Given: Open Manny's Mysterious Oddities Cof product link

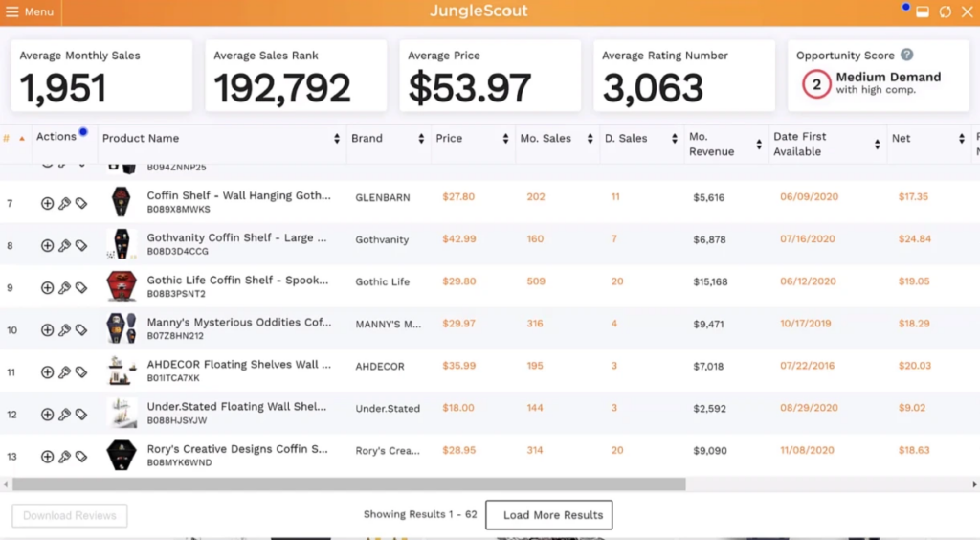Looking at the screenshot, I should coord(239,322).
